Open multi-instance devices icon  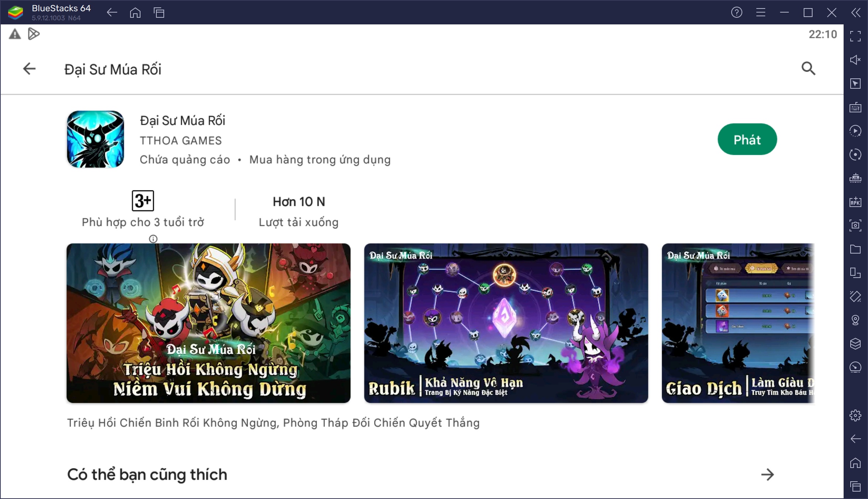click(855, 273)
